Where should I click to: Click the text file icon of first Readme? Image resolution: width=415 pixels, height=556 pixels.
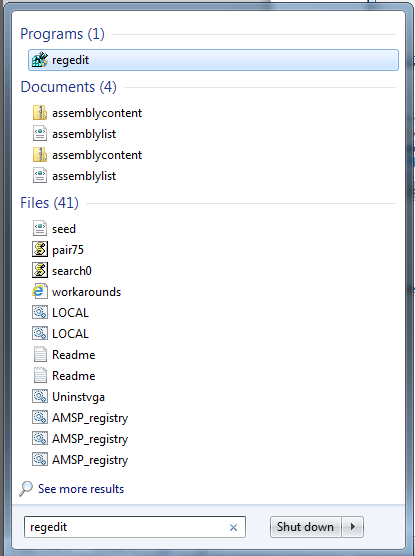(x=40, y=355)
